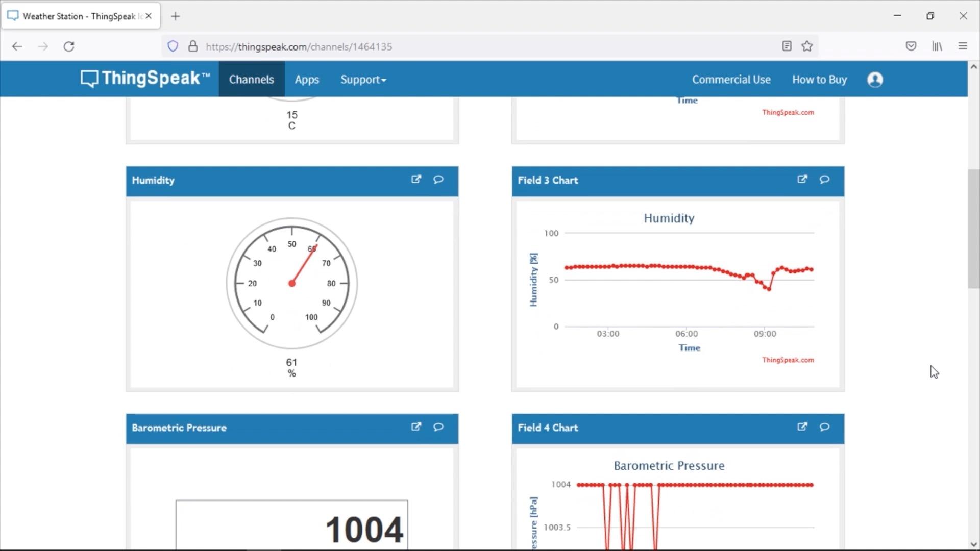Click the browser back navigation button
Screen dimensions: 980x551
coord(17,46)
